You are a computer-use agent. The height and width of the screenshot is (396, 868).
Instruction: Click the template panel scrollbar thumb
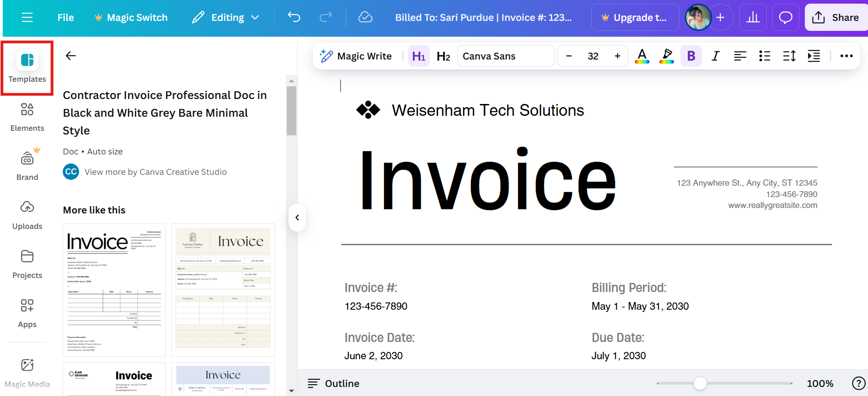[291, 111]
